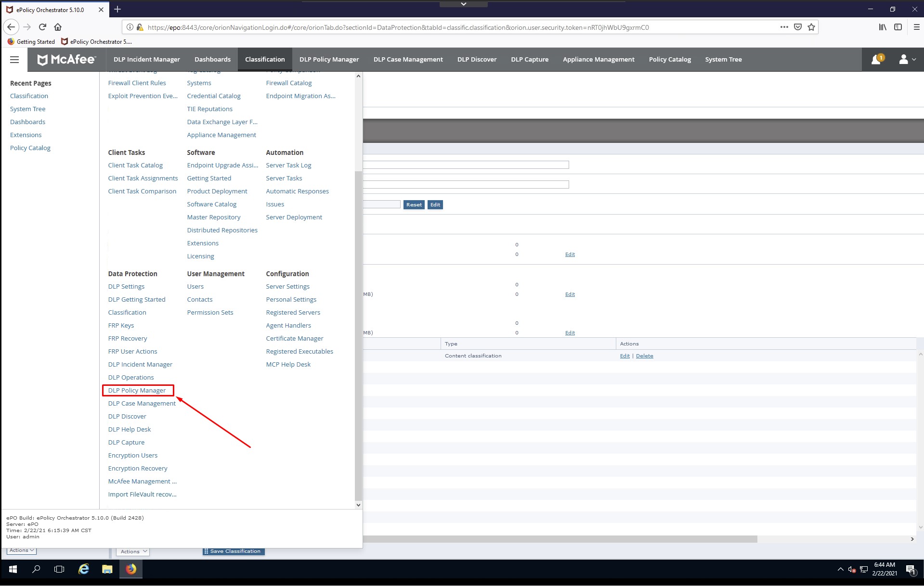The width and height of the screenshot is (924, 586).
Task: Bookmark this page with the star
Action: (x=811, y=27)
